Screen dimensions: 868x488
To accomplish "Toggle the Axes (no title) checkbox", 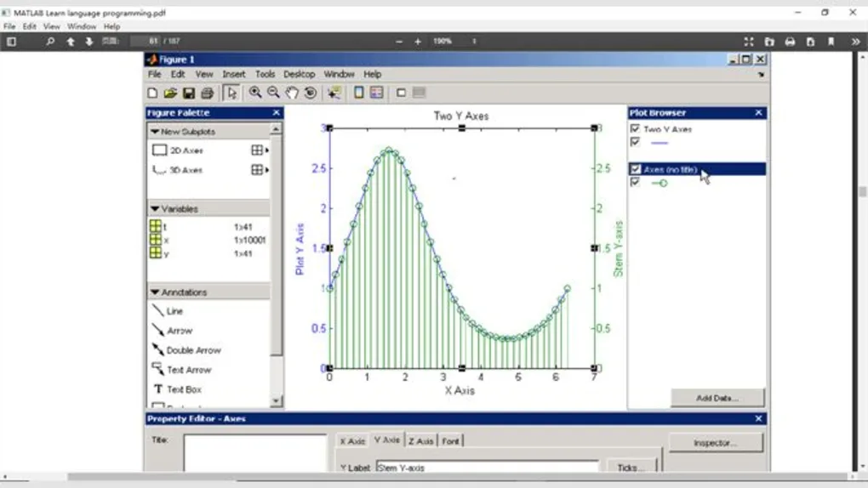I will 635,169.
